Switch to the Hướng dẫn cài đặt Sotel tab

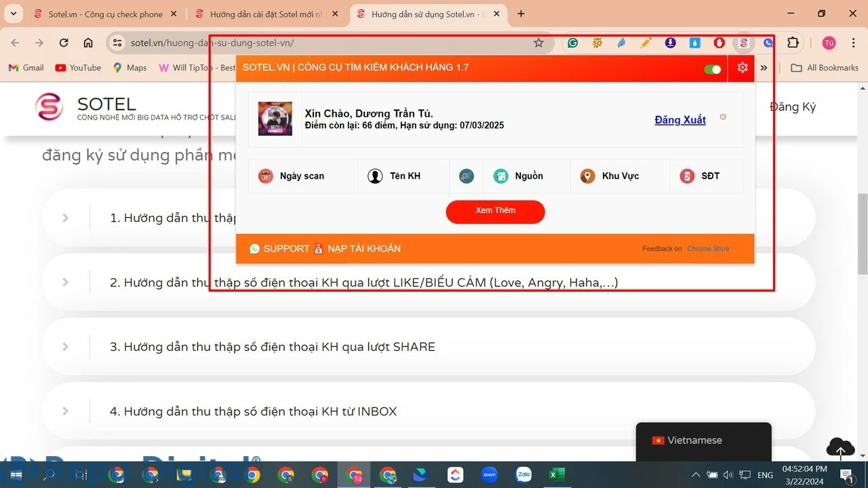point(263,14)
